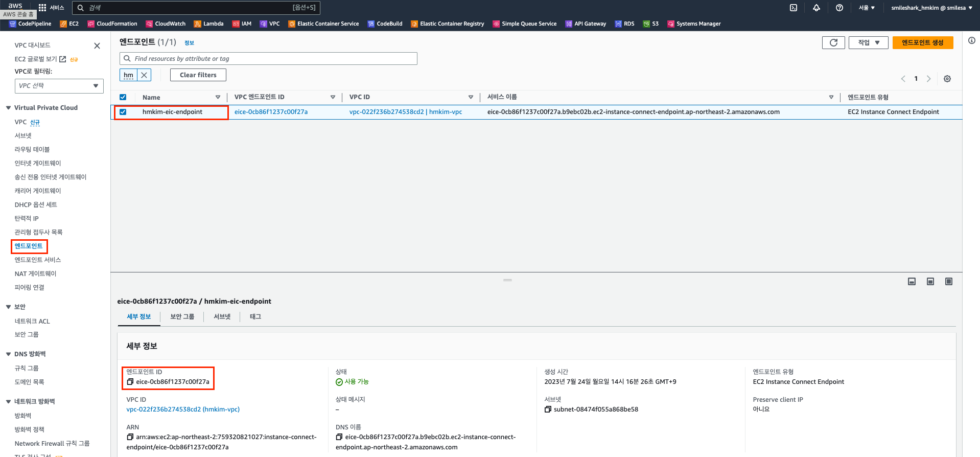980x457 pixels.
Task: Open the AWS console home logo
Action: coord(15,6)
